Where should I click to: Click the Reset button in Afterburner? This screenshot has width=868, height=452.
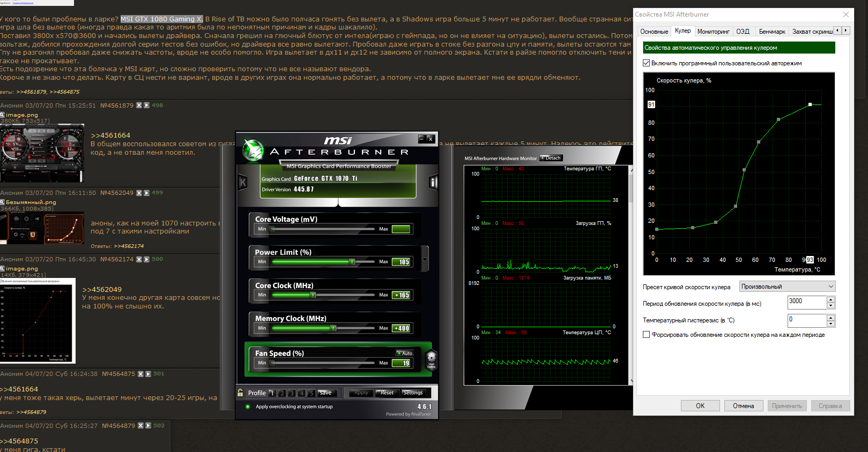click(387, 393)
